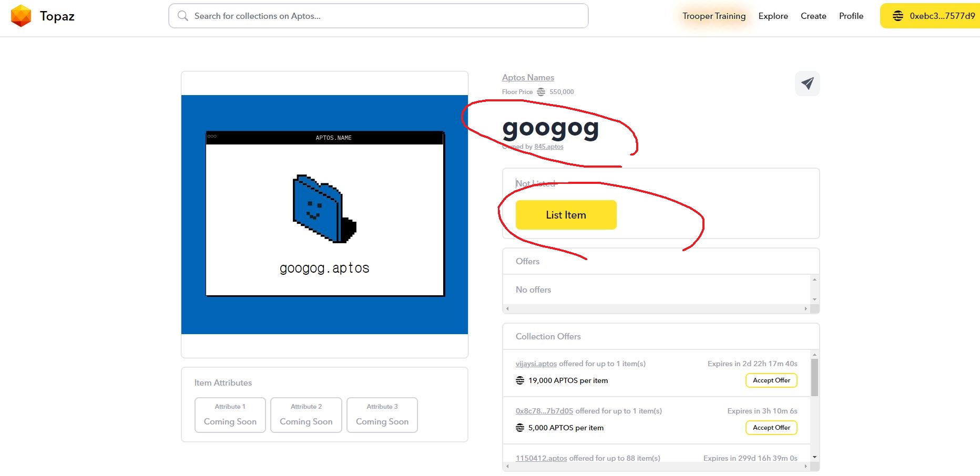
Task: Click the Attribute 3 Coming Soon box
Action: [x=382, y=415]
